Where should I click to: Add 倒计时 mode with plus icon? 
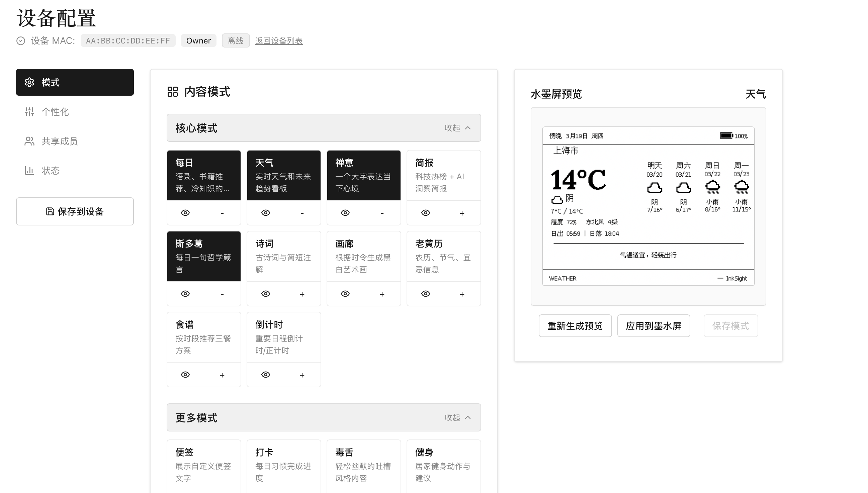302,375
